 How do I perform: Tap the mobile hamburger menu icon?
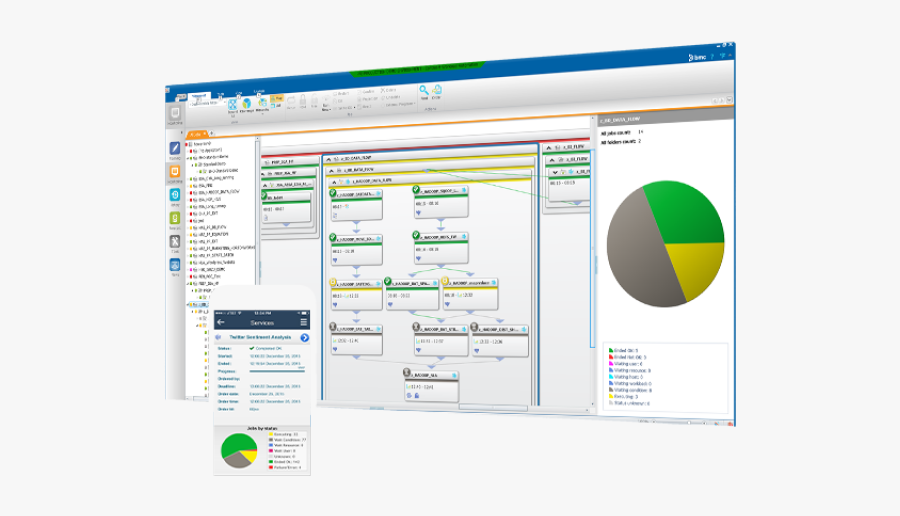304,322
